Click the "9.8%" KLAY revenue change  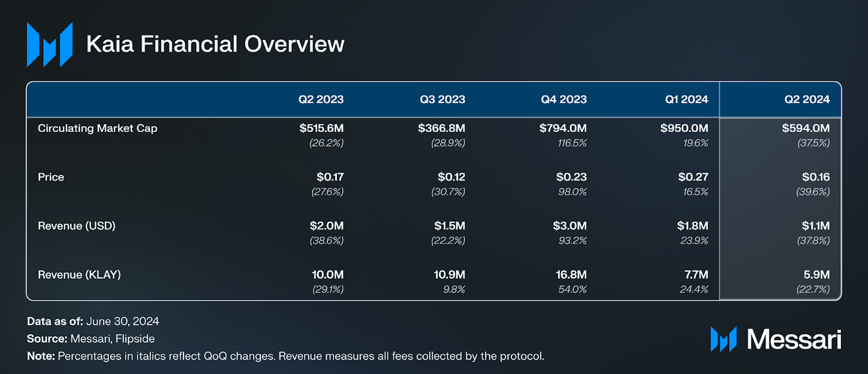(454, 289)
